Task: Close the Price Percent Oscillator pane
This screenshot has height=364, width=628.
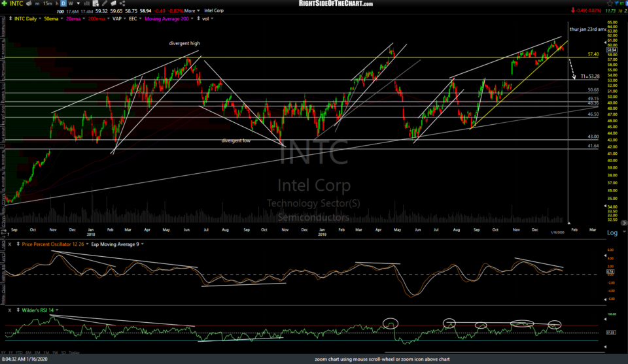Action: point(10,244)
